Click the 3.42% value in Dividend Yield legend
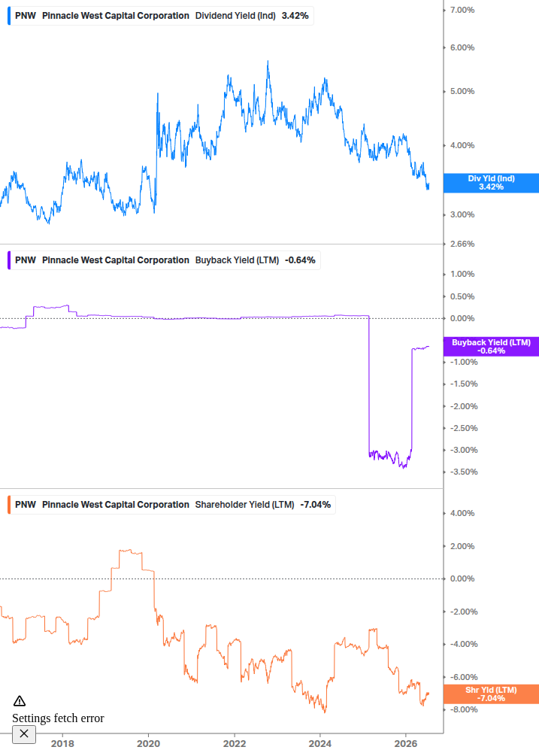This screenshot has width=539, height=756. point(295,16)
